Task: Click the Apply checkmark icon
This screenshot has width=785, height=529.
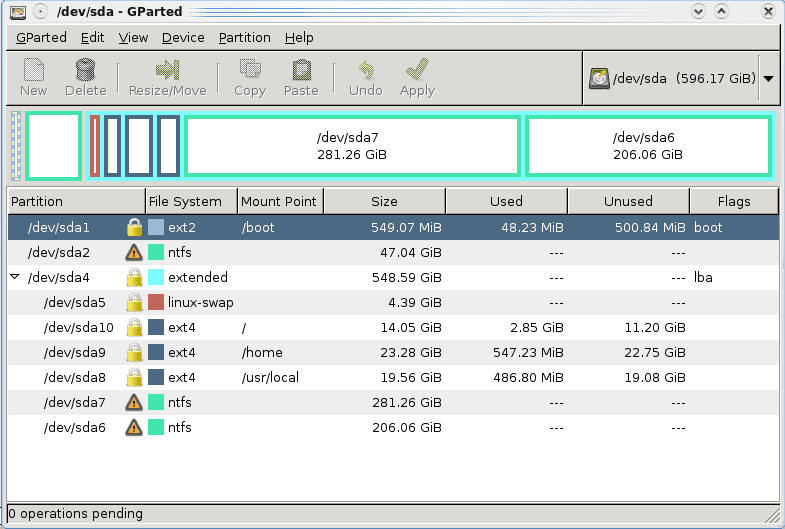Action: click(417, 70)
